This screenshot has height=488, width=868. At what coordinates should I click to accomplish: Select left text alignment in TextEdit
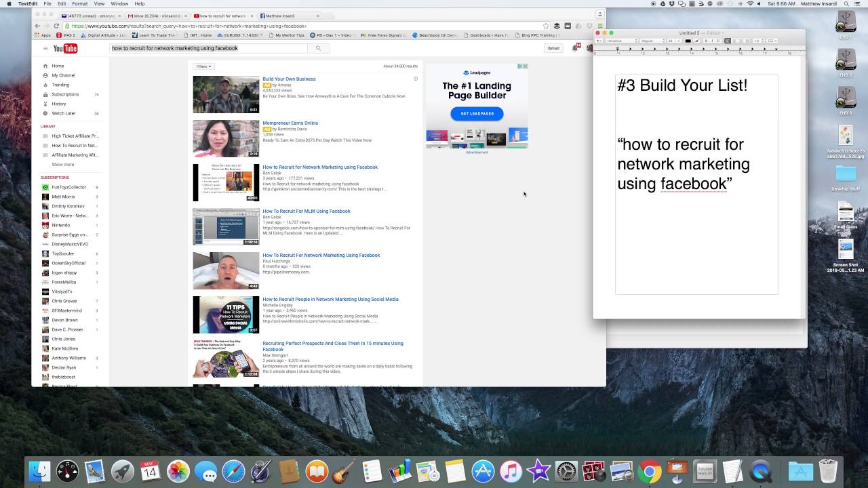tap(728, 41)
